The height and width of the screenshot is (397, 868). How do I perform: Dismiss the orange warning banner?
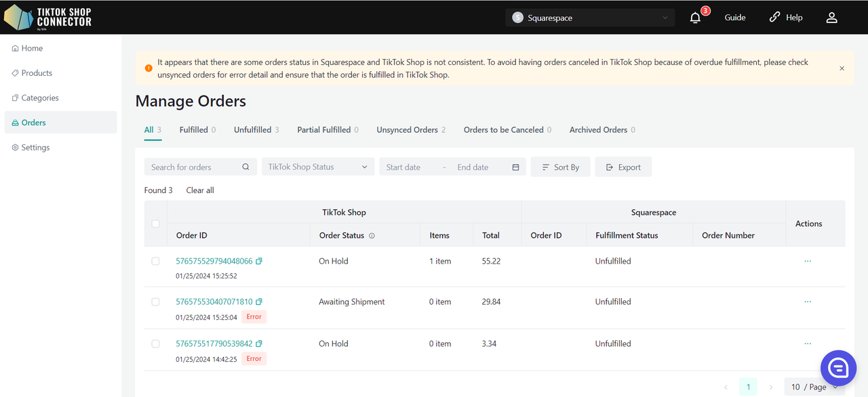(x=842, y=68)
